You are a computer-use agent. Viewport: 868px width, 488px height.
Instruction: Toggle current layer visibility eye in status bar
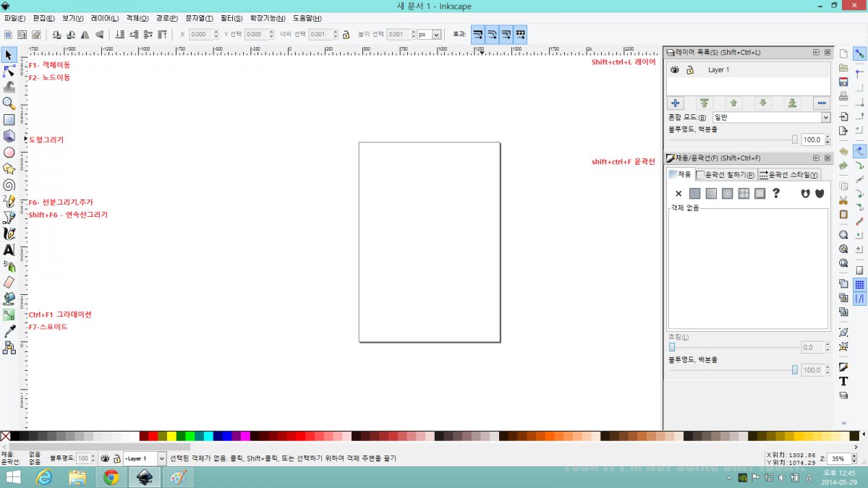pos(105,458)
